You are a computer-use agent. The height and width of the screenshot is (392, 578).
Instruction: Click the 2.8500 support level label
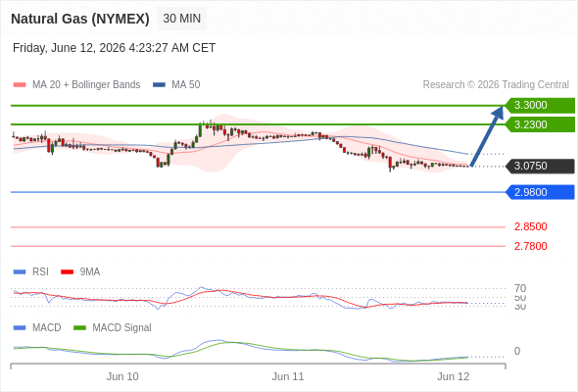530,226
